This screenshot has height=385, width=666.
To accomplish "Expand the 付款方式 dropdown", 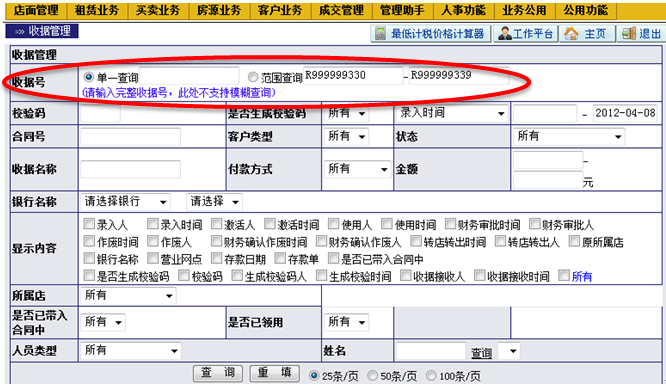I will tap(357, 169).
